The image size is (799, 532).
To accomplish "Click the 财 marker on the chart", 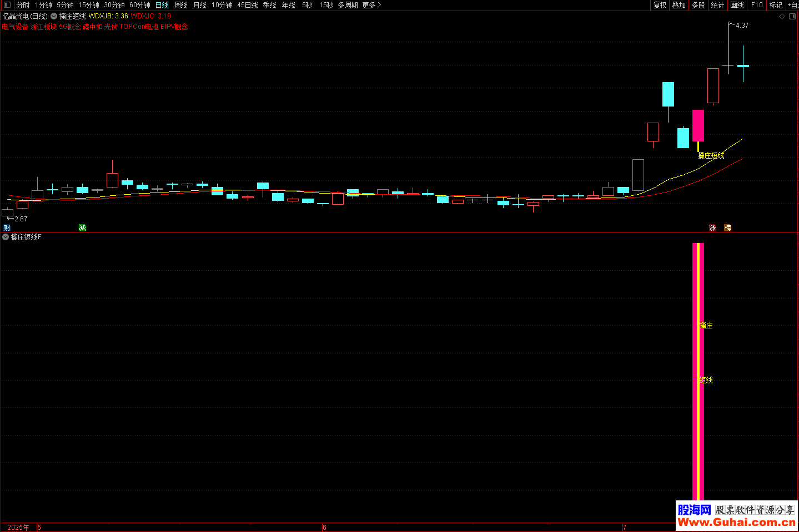I will point(7,228).
